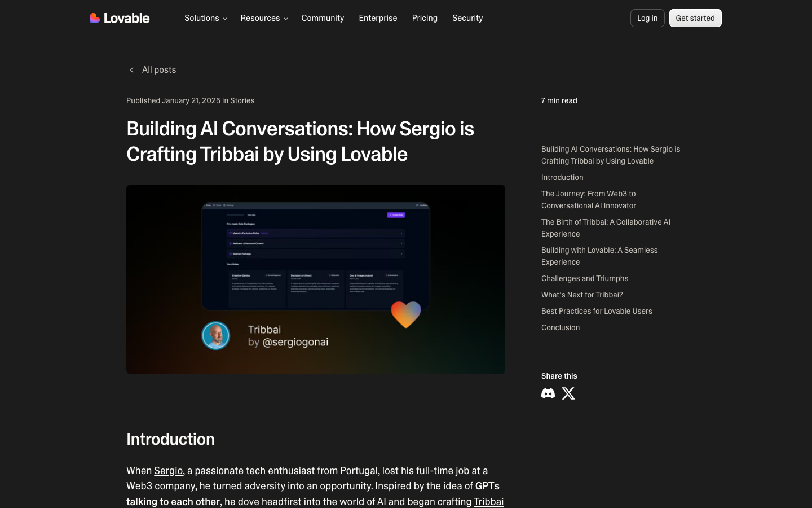The width and height of the screenshot is (812, 508).
Task: Jump to Conclusion in table of contents
Action: pyautogui.click(x=561, y=327)
